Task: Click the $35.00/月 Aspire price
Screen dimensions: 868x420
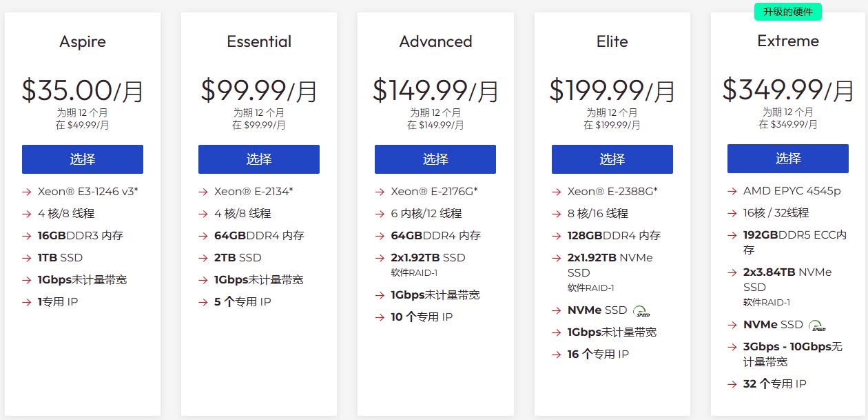Action: click(83, 90)
